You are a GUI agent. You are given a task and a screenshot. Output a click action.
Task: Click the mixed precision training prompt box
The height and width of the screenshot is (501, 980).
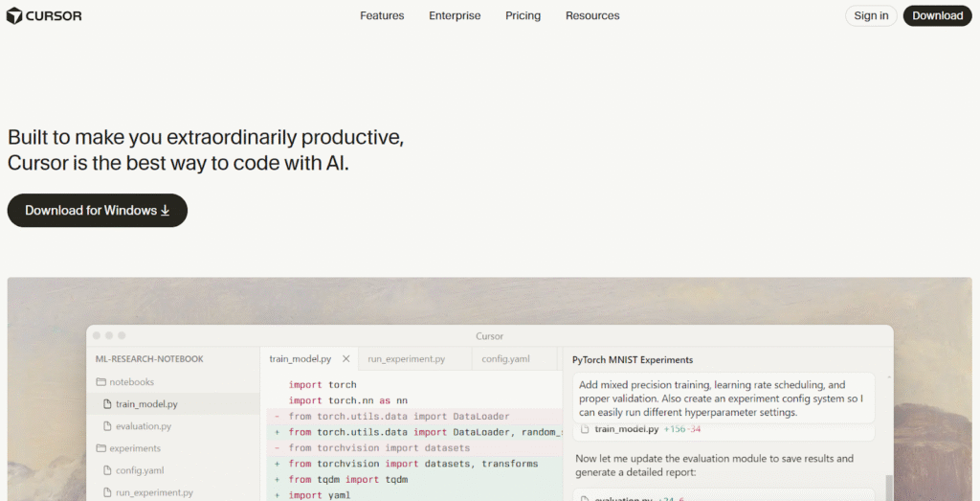click(724, 399)
